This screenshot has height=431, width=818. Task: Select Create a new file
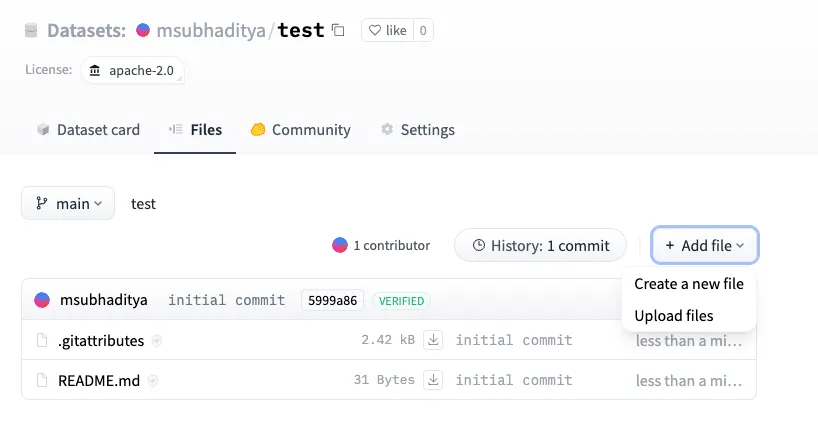(689, 284)
